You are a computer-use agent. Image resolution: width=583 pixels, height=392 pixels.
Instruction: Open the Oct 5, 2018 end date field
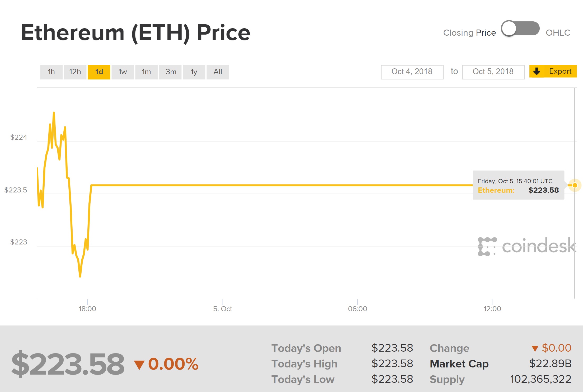(493, 72)
